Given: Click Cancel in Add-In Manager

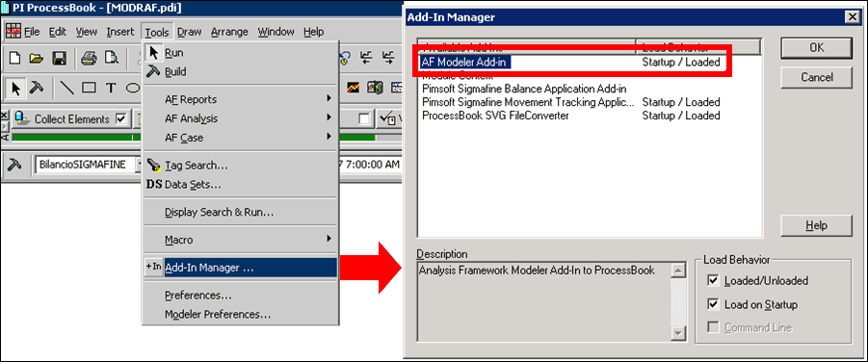Looking at the screenshot, I should [816, 77].
